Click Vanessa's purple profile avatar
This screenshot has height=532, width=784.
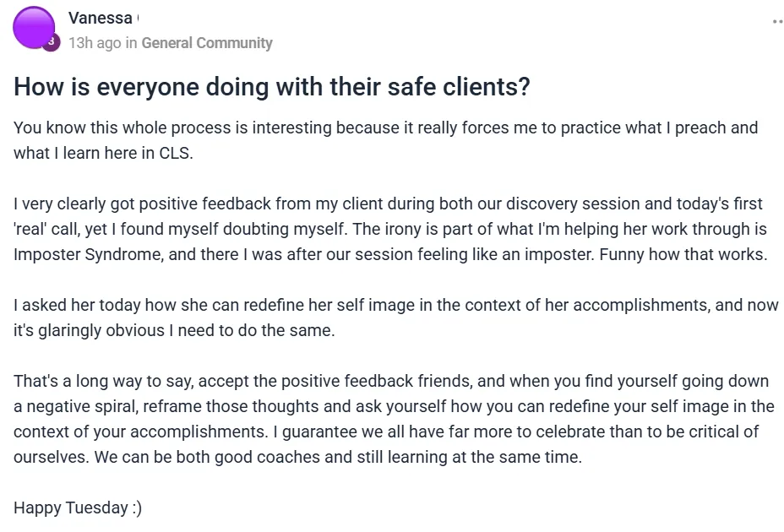coord(34,28)
